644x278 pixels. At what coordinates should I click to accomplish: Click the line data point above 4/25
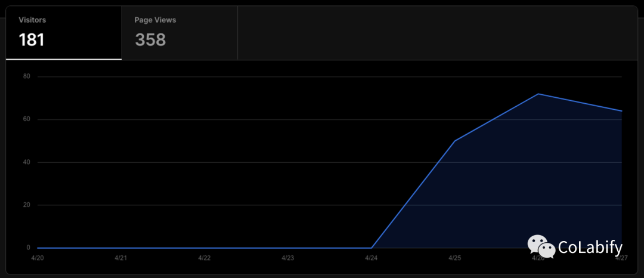pos(454,141)
